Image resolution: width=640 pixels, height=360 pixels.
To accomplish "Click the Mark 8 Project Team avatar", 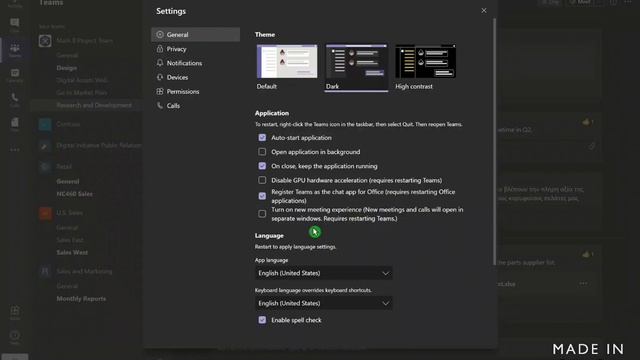I will (45, 41).
